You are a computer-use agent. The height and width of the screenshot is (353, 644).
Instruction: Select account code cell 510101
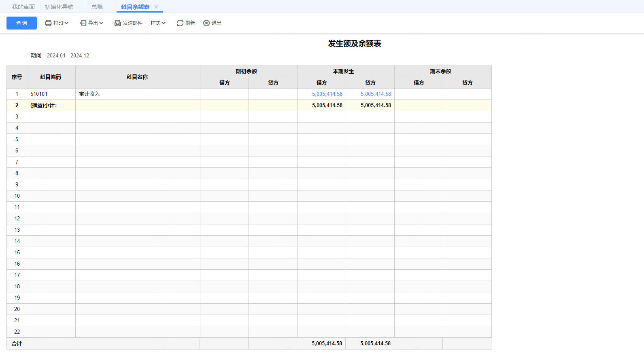pos(39,94)
